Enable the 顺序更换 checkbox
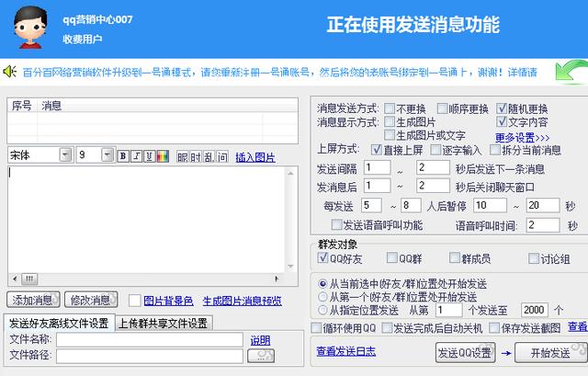This screenshot has width=588, height=376. tap(443, 108)
